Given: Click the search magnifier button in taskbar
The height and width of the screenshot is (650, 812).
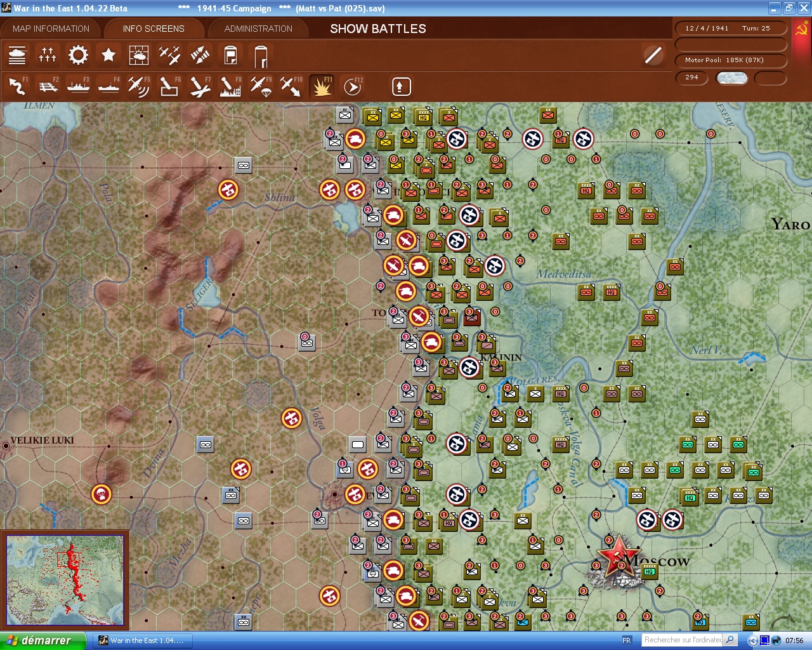Looking at the screenshot, I should [730, 640].
